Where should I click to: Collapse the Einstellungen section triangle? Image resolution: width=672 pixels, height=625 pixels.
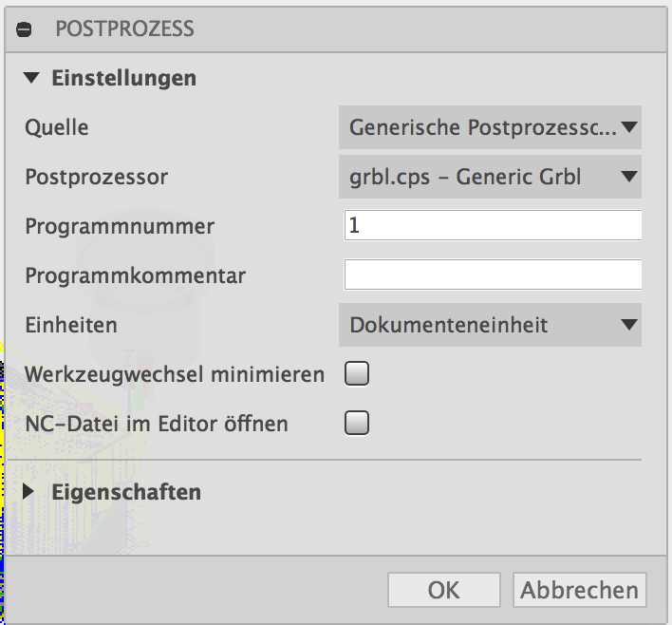pos(33,79)
